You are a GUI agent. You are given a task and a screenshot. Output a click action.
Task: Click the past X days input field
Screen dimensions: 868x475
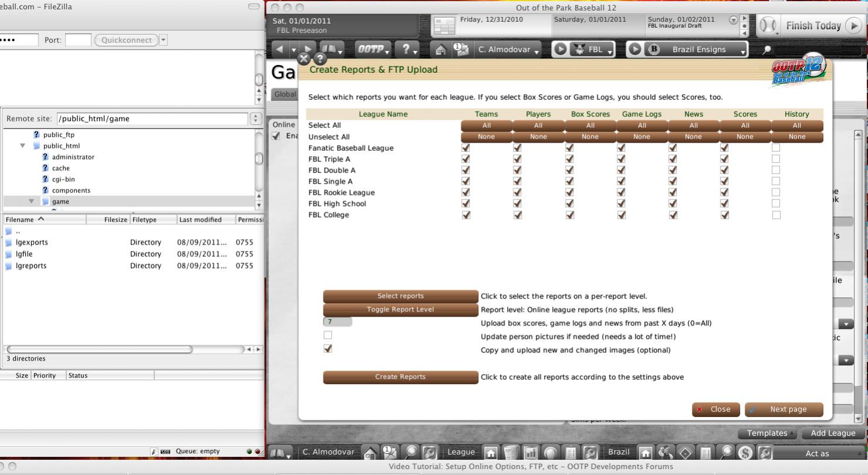click(x=337, y=322)
